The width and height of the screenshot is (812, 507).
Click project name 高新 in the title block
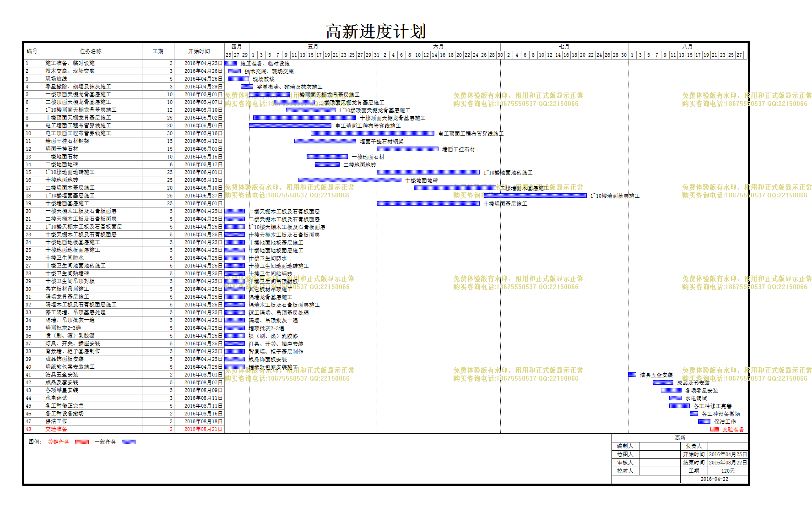680,438
